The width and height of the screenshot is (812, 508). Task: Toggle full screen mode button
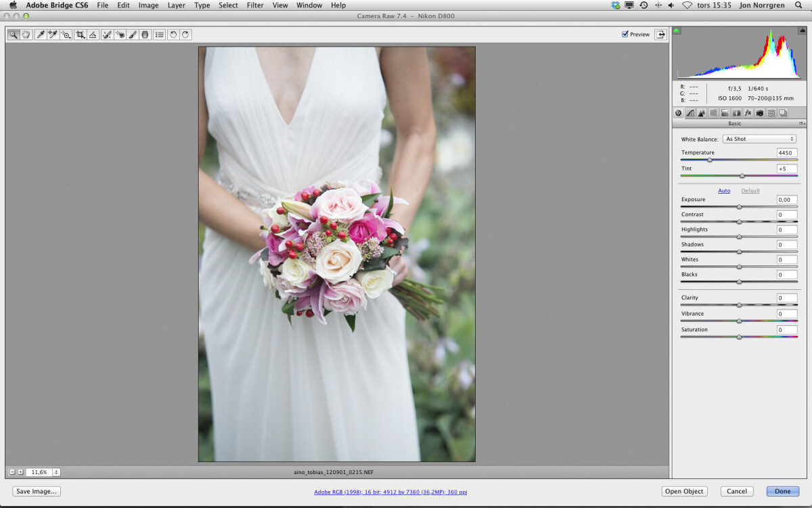point(660,35)
